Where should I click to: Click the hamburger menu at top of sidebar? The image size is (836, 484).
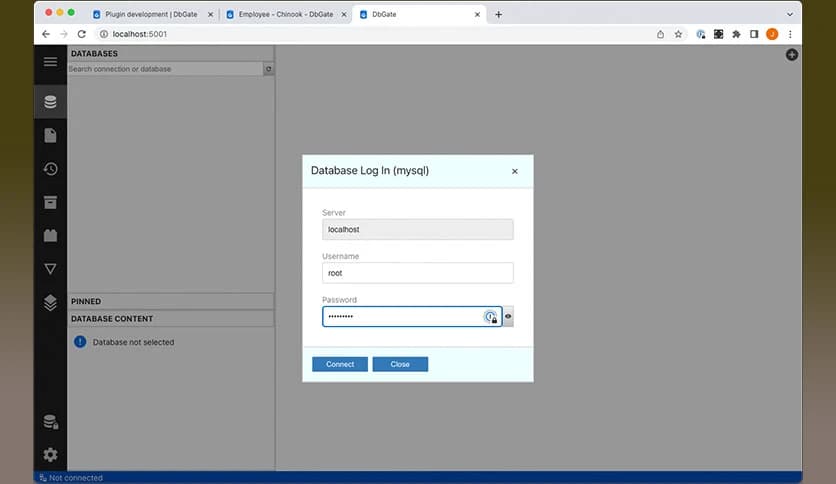pyautogui.click(x=50, y=62)
